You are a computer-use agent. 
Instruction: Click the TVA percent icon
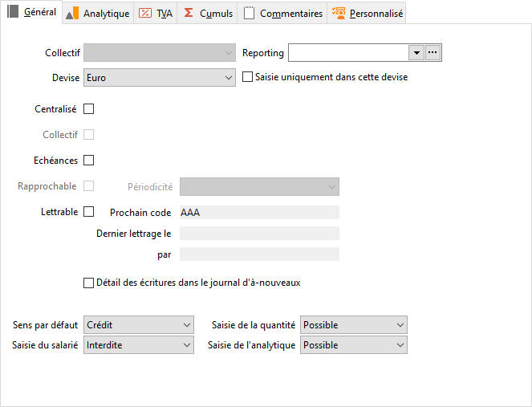click(x=145, y=13)
